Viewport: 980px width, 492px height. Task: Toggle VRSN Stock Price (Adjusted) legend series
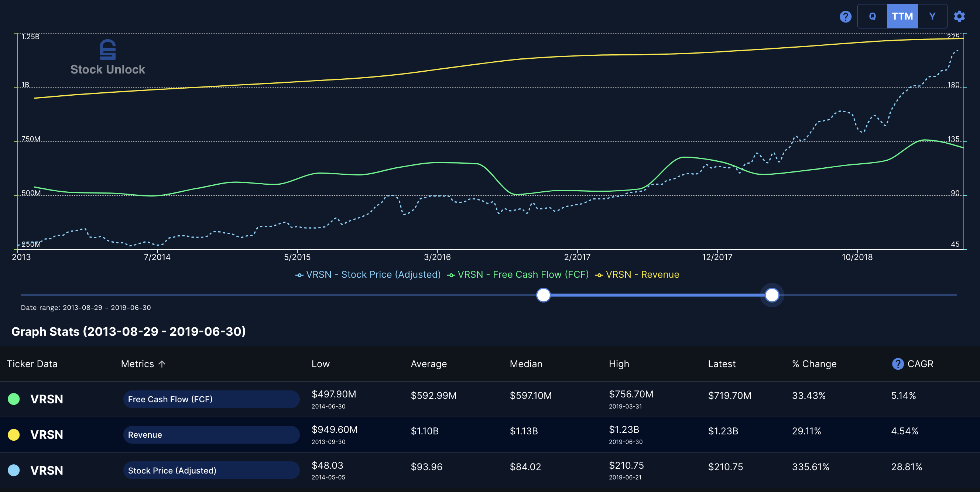368,274
